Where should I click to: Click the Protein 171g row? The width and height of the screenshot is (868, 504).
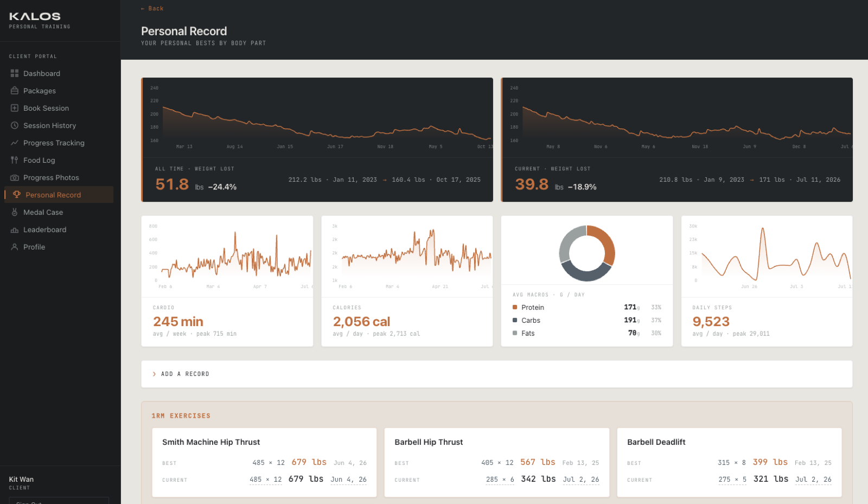point(587,307)
